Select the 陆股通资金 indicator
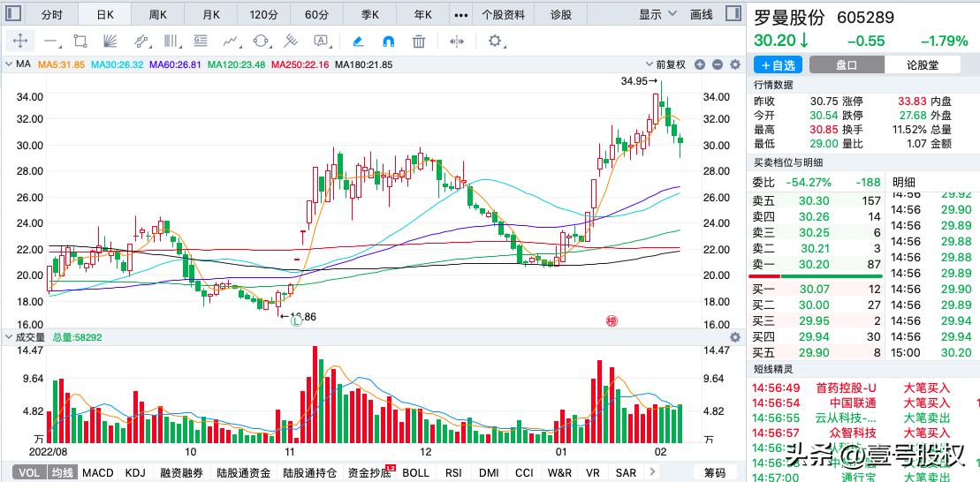 pyautogui.click(x=243, y=472)
